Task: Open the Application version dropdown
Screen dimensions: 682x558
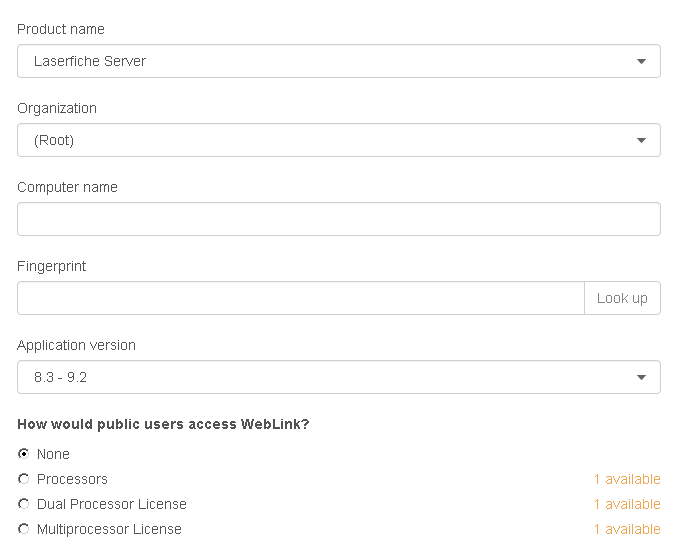Action: [x=339, y=377]
